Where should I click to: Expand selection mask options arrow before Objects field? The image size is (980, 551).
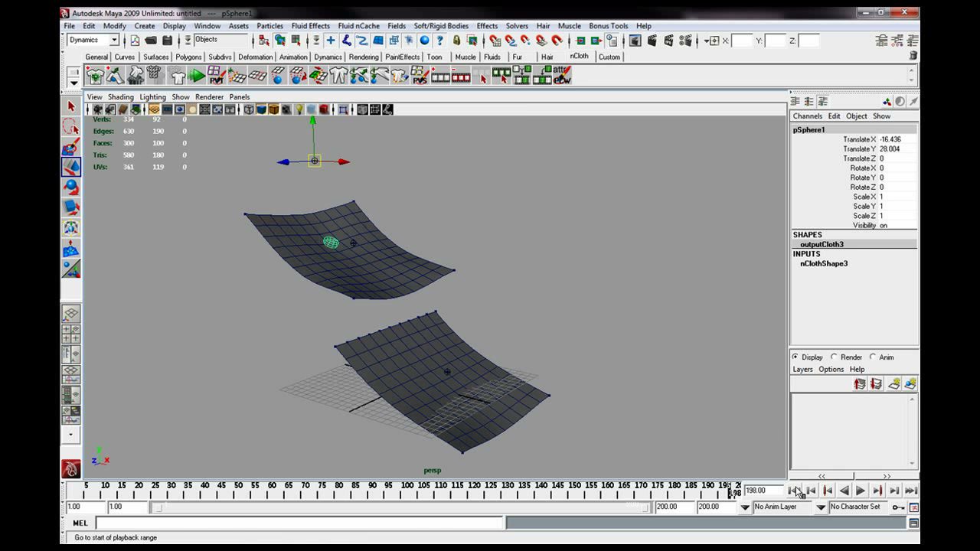click(188, 41)
